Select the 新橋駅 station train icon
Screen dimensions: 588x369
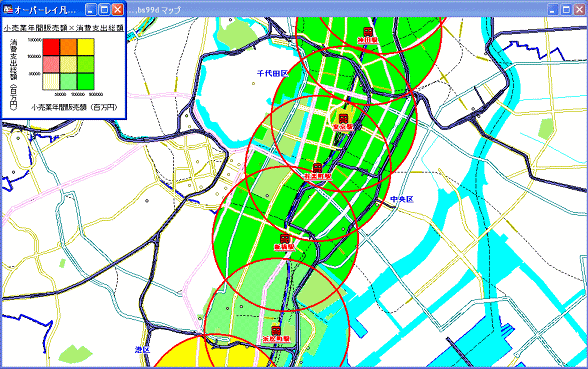tap(285, 238)
